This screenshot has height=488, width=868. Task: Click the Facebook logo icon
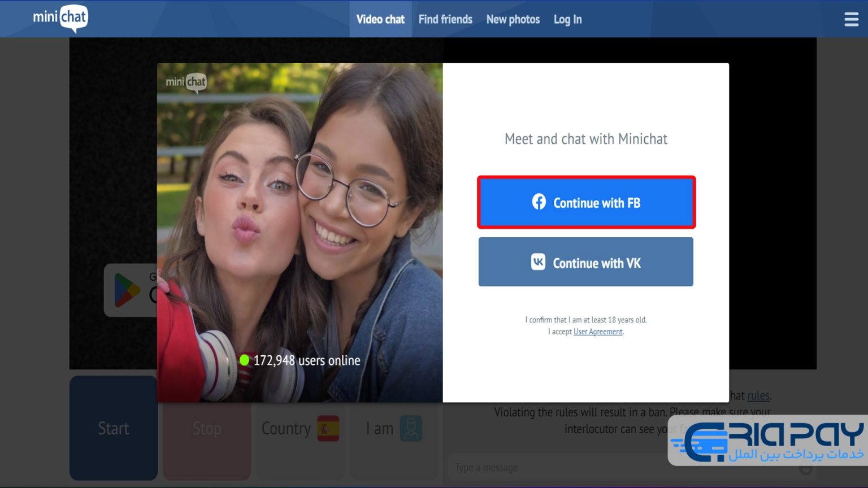(539, 202)
